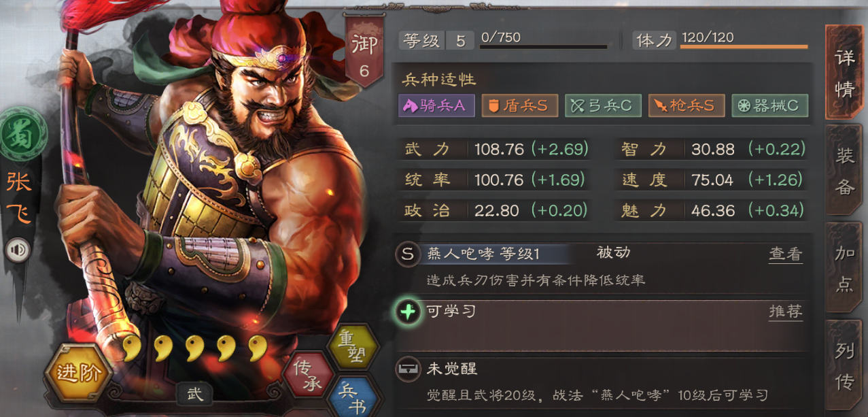Select the 骑兵A troop aptitude tag
Screen dimensions: 868x417
[436, 105]
